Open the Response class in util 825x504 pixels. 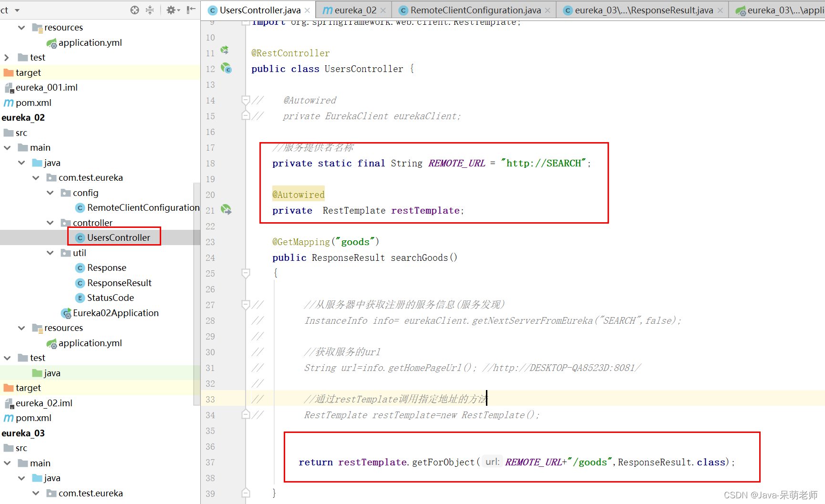pos(106,267)
